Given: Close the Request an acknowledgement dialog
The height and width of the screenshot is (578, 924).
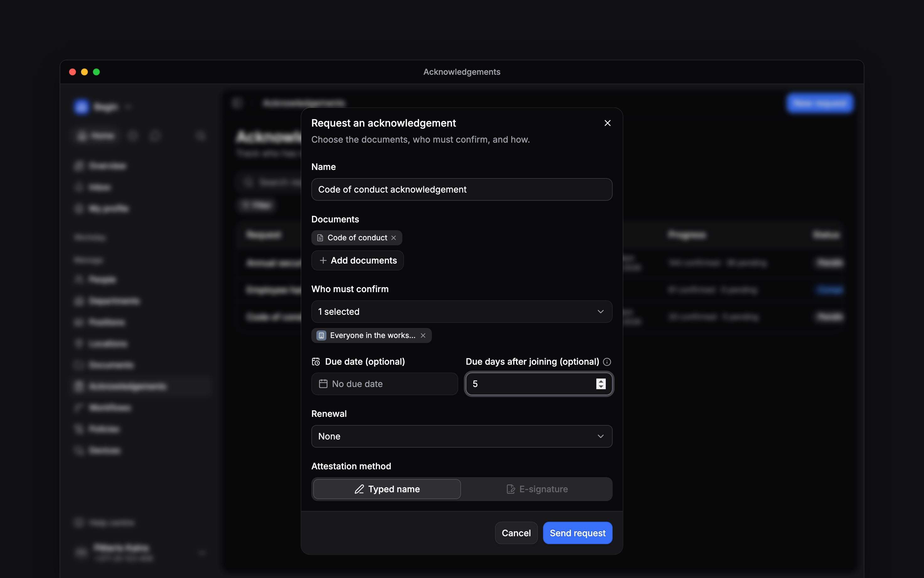Looking at the screenshot, I should 607,123.
